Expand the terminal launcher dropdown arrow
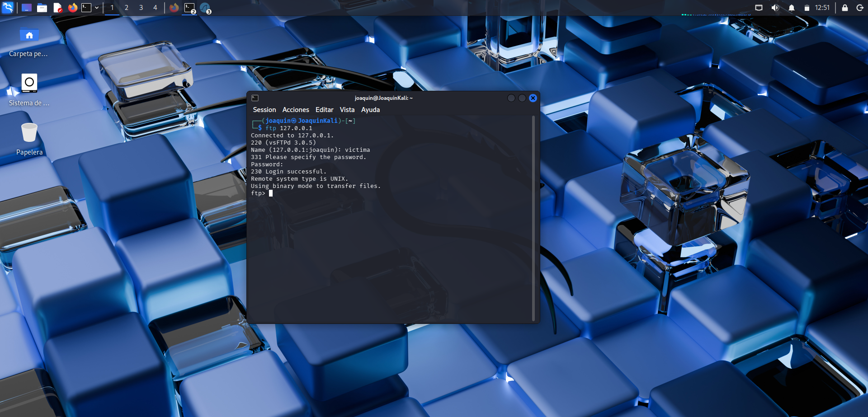 point(97,8)
